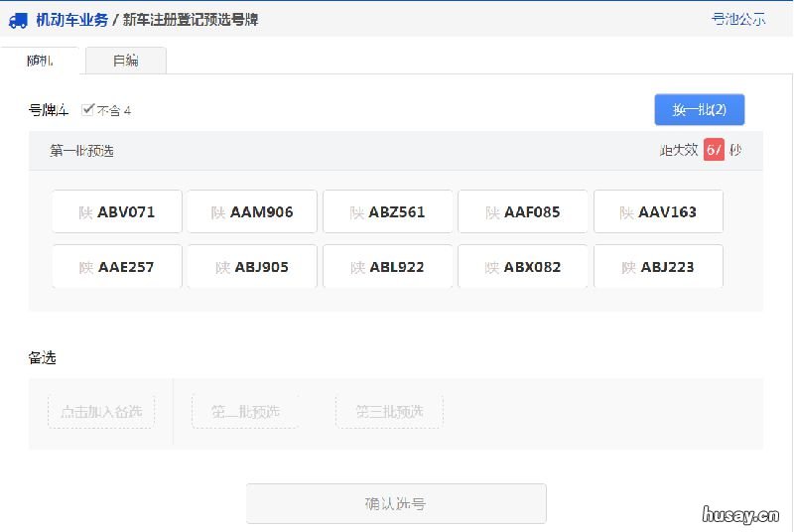Click the blue 换一批(2) button

(x=699, y=110)
